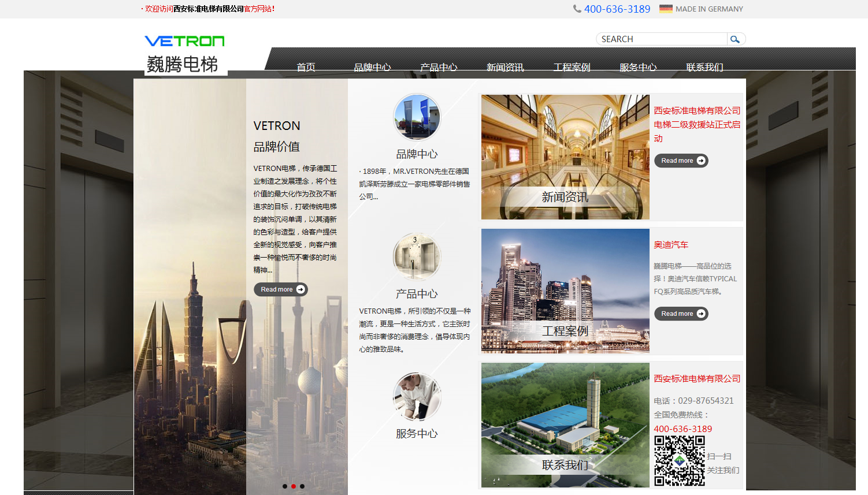Open the 品牌中心 circular flag image
Image resolution: width=868 pixels, height=495 pixels.
pyautogui.click(x=417, y=117)
